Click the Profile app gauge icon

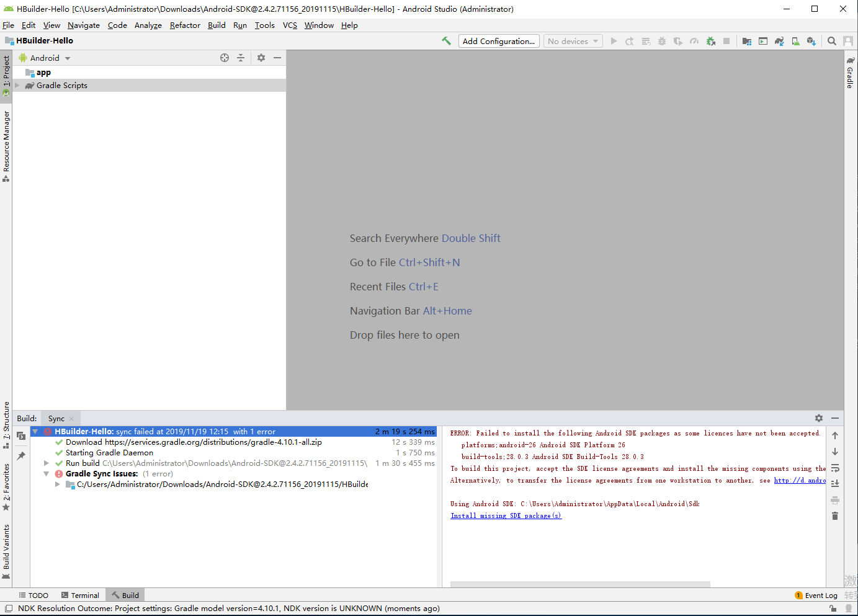point(694,41)
